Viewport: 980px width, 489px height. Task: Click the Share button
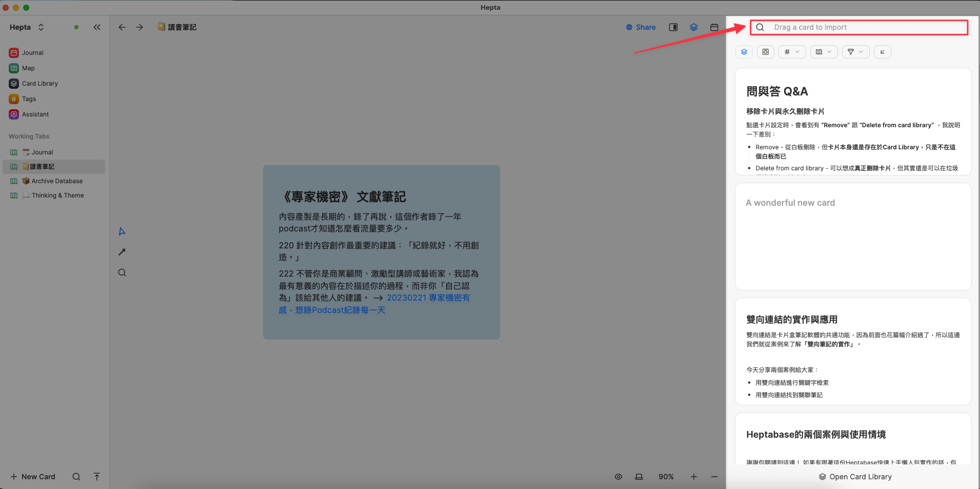point(641,27)
